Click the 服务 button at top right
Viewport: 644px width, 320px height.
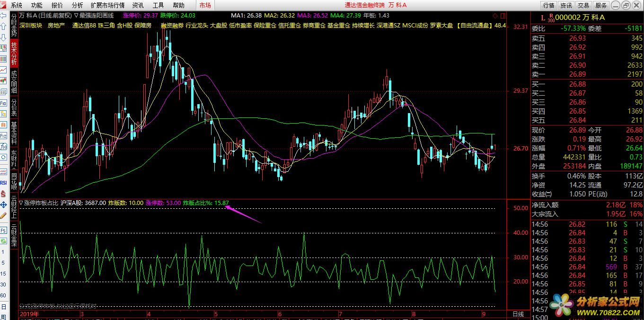601,5
